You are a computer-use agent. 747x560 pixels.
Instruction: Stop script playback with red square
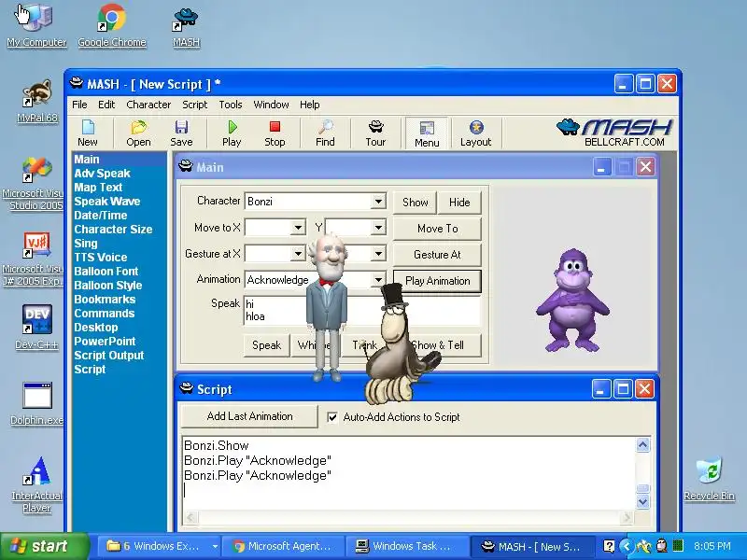(275, 133)
